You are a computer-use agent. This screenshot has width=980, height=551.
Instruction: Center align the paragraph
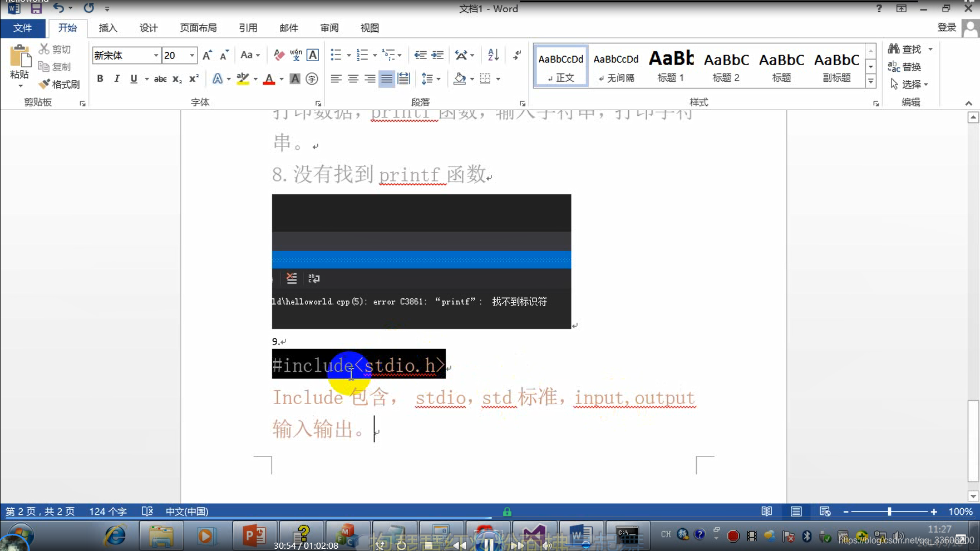point(353,78)
